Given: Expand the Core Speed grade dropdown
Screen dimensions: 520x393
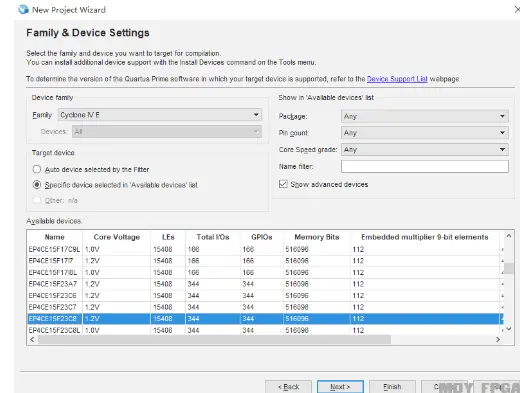Looking at the screenshot, I should [425, 149].
